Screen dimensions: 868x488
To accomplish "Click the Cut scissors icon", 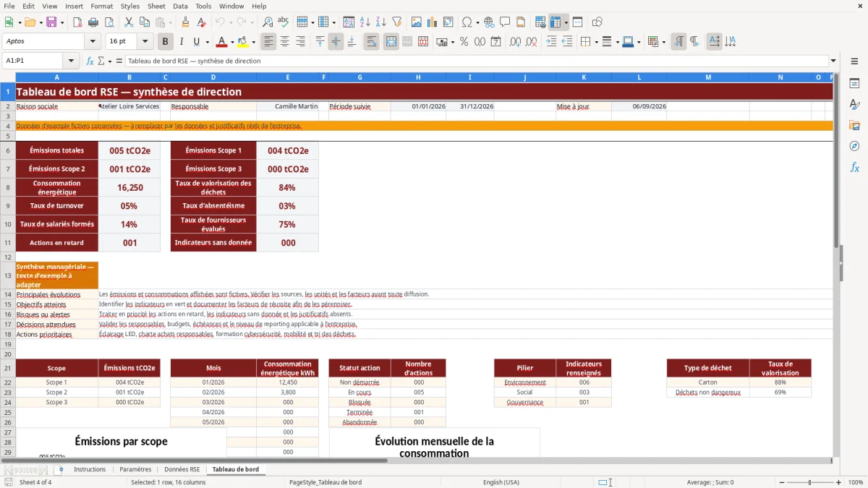I will click(128, 22).
